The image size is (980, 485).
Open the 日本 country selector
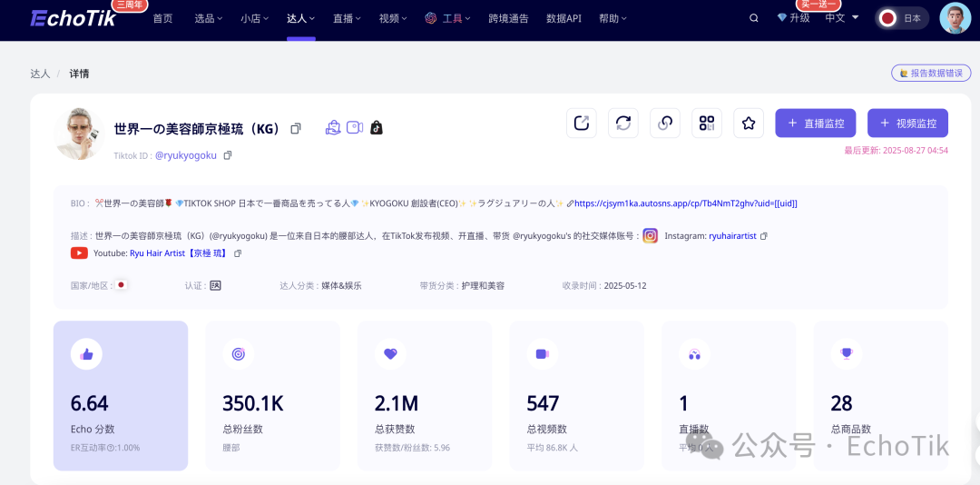(901, 18)
